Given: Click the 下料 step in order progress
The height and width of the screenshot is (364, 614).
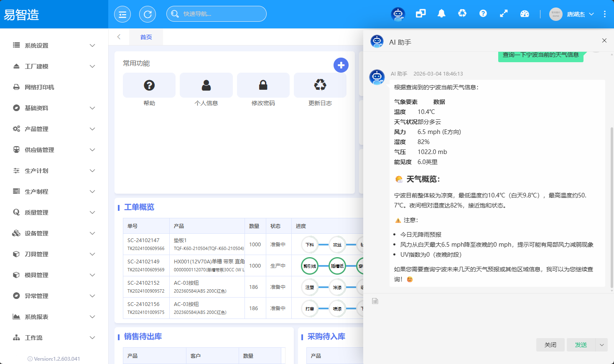Looking at the screenshot, I should 310,245.
